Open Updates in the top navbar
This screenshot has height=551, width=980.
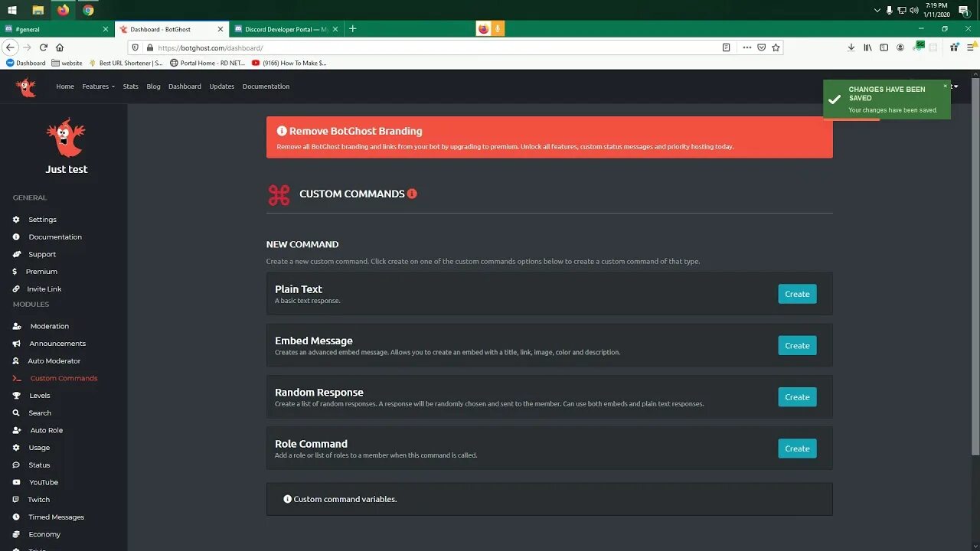tap(222, 86)
